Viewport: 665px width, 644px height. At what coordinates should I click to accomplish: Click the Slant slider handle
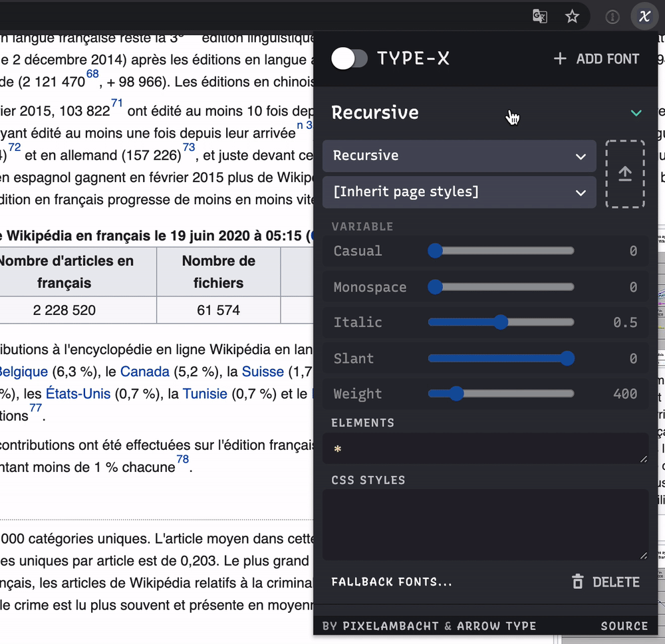(567, 358)
